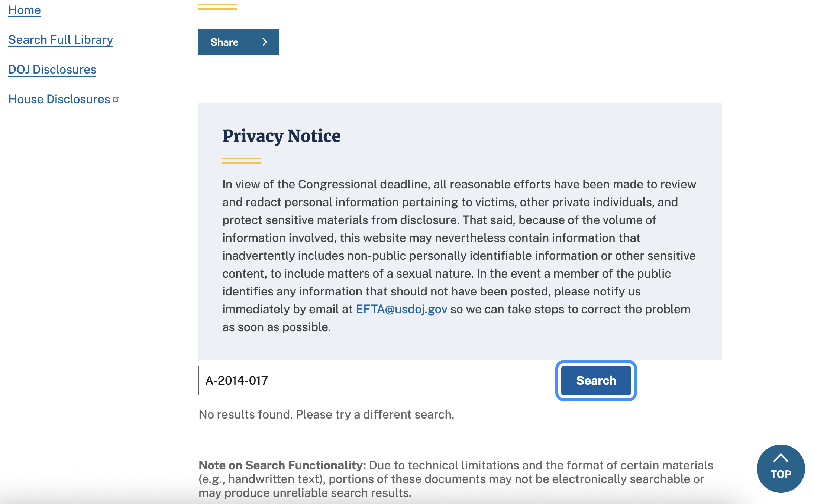Click the handwritten text limitation note line
This screenshot has height=504, width=814.
(451, 479)
